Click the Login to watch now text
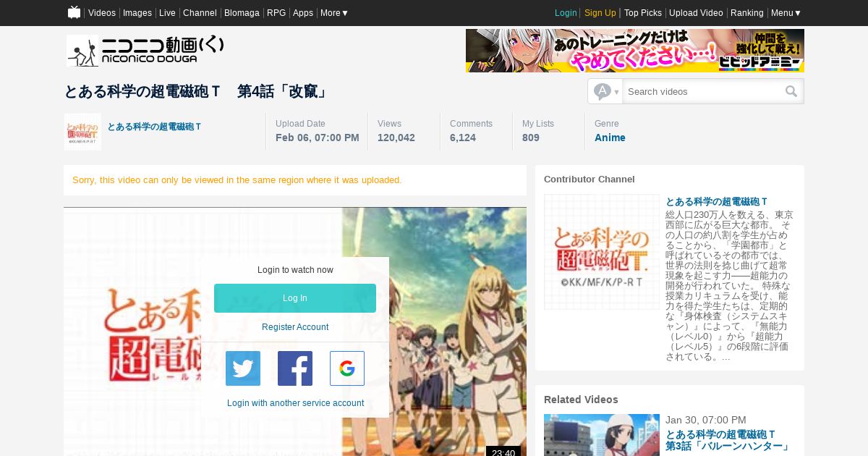Image resolution: width=868 pixels, height=456 pixels. [295, 270]
